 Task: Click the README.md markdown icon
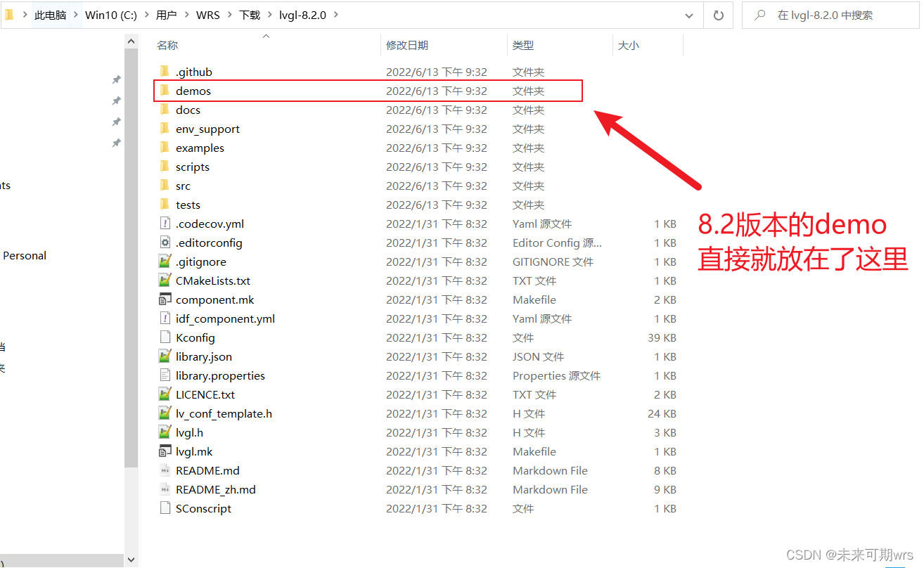tap(165, 470)
